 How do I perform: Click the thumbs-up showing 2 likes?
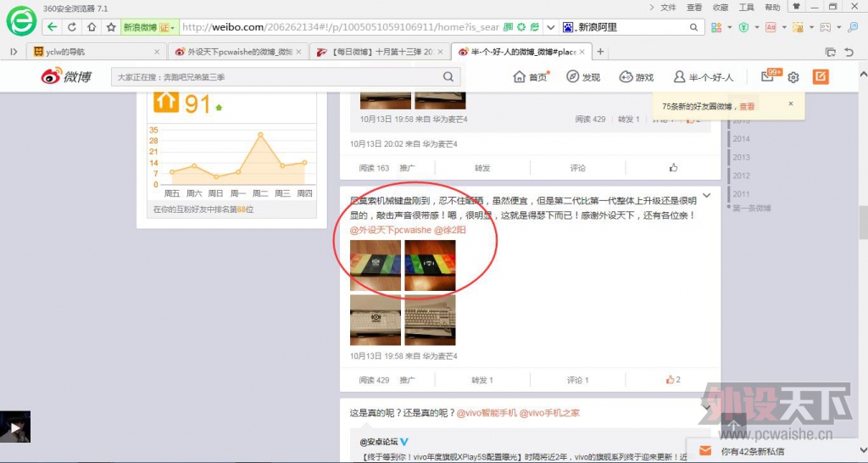click(673, 379)
